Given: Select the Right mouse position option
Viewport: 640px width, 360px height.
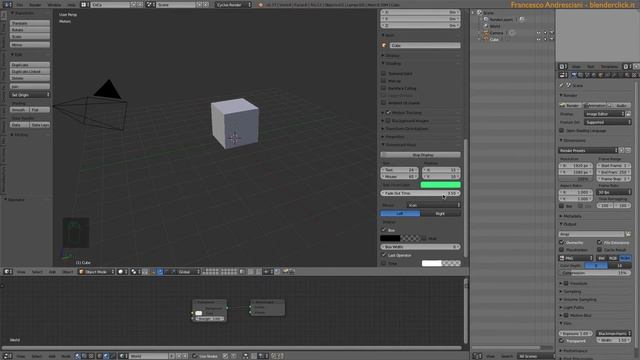Looking at the screenshot, I should [440, 213].
